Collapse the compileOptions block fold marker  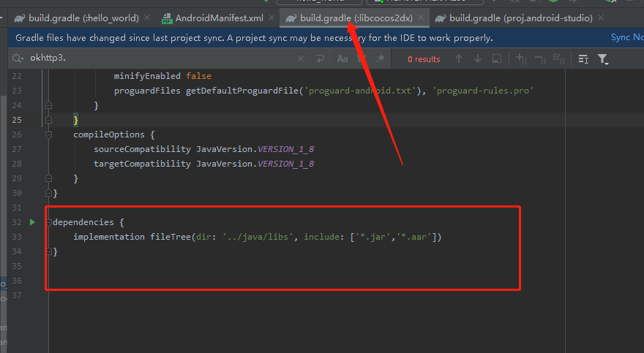click(48, 134)
